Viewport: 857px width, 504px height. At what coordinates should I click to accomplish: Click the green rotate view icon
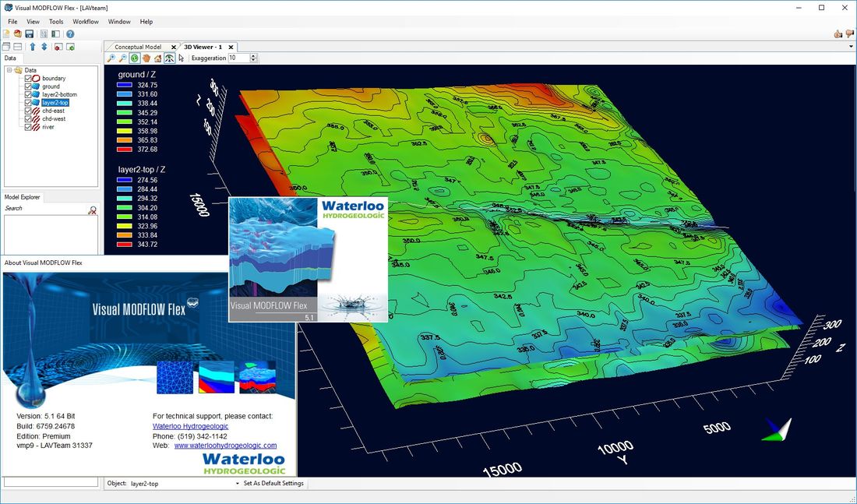[x=134, y=58]
